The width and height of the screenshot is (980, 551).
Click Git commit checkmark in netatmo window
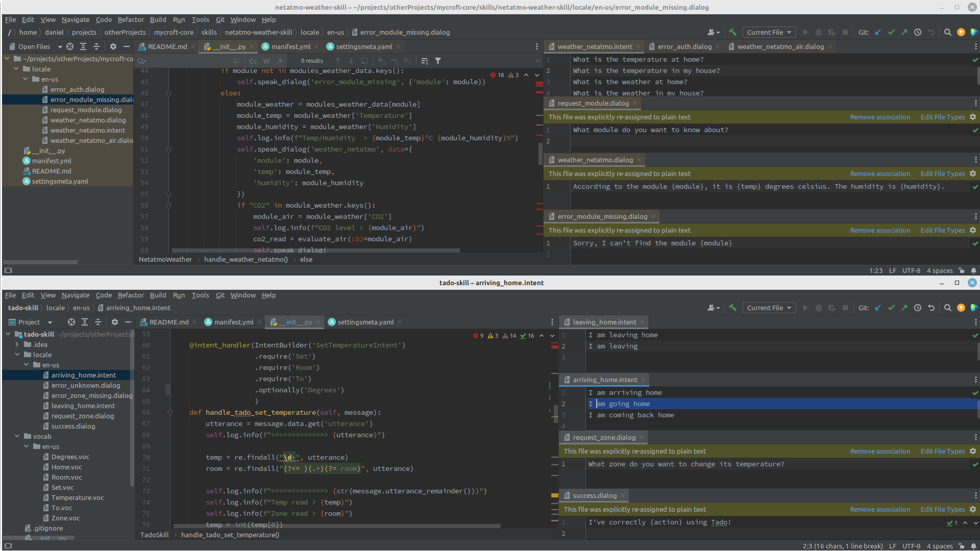point(891,32)
